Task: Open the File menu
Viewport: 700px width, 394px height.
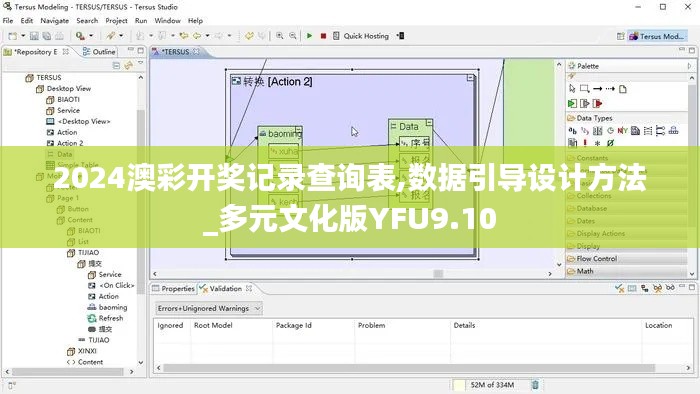Action: click(8, 21)
